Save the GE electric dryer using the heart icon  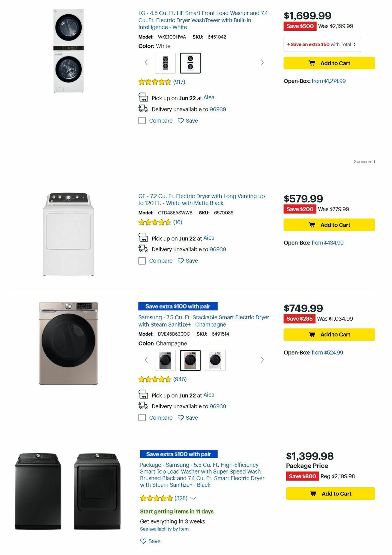pyautogui.click(x=180, y=261)
